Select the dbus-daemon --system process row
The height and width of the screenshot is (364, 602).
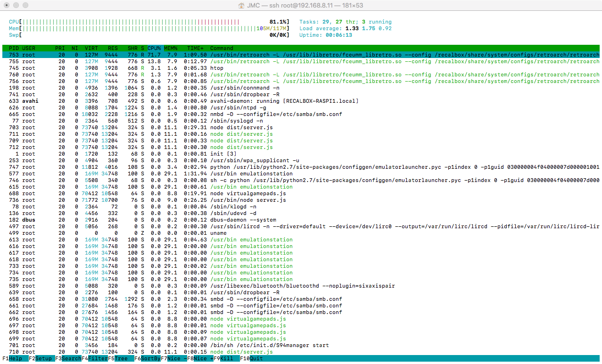point(301,220)
